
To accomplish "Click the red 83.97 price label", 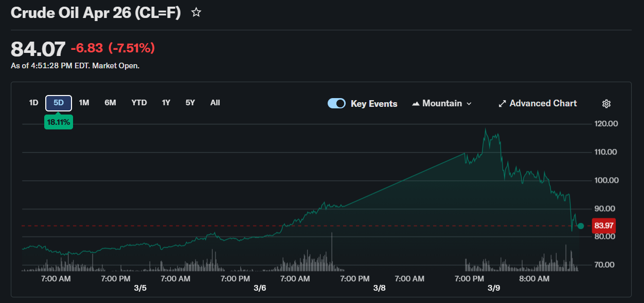I will [604, 225].
